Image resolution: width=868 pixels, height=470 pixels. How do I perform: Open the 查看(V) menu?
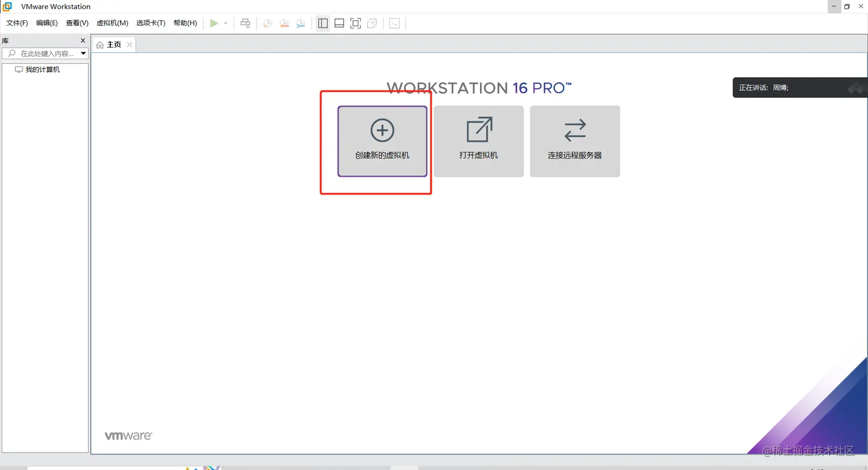(77, 23)
